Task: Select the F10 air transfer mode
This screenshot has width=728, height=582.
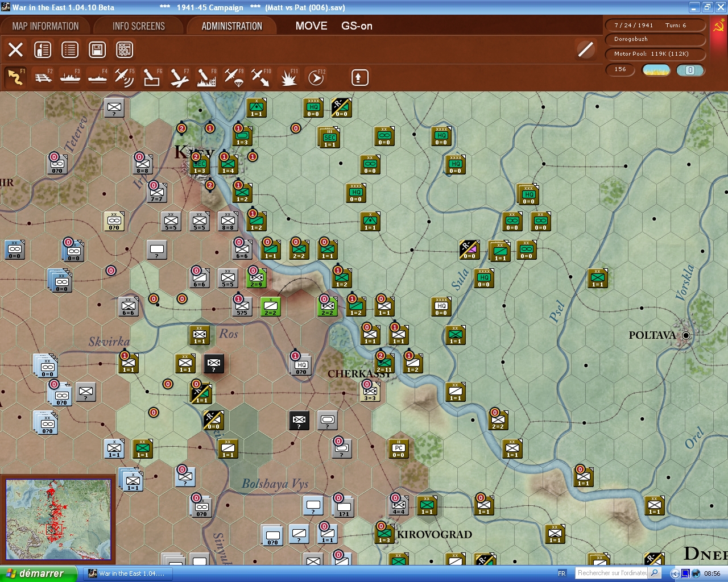Action: [x=261, y=77]
